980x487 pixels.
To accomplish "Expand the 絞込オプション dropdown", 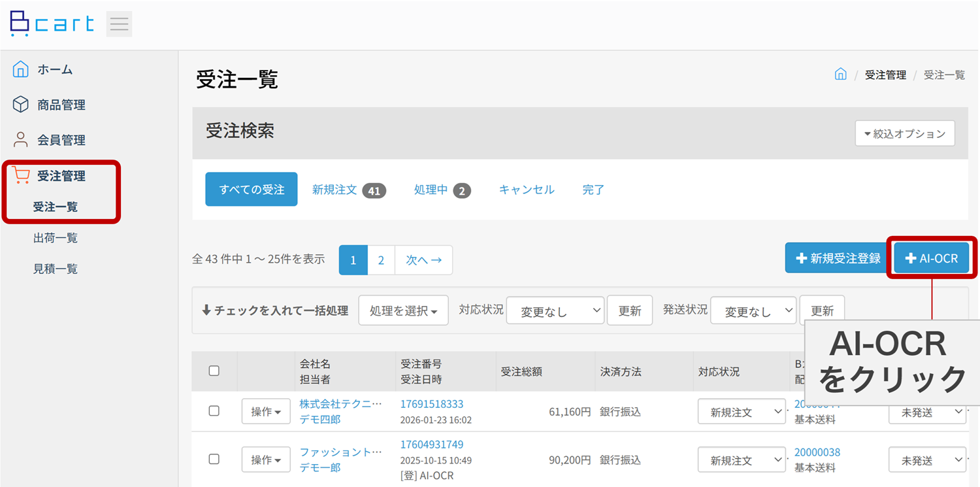I will pos(904,133).
